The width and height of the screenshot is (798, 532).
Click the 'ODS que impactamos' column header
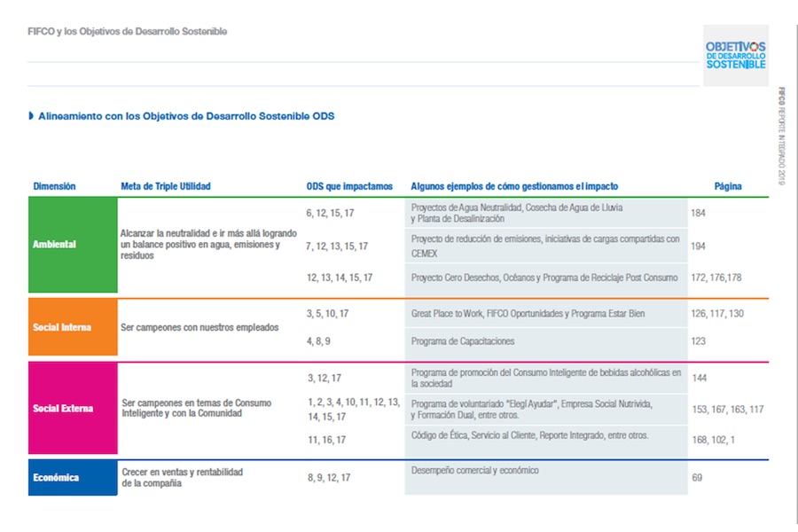coord(349,186)
